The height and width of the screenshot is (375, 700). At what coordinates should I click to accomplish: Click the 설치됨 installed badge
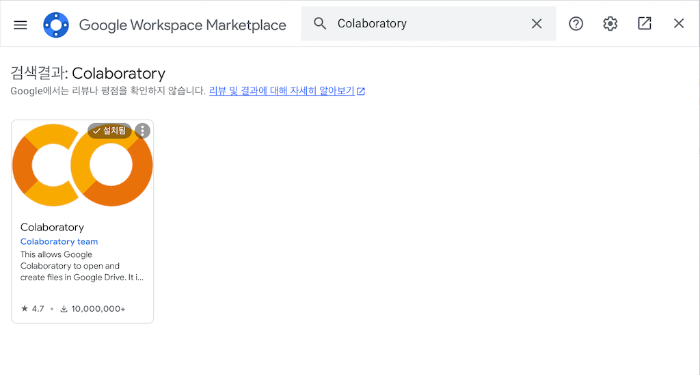click(x=110, y=131)
